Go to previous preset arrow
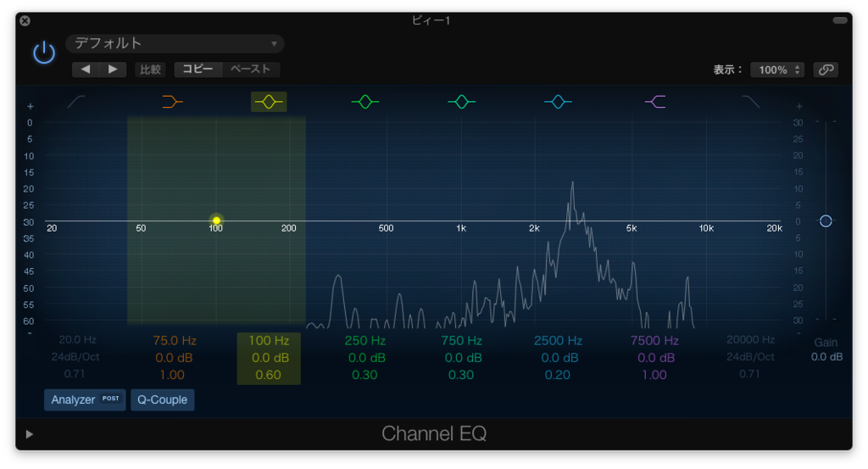868x469 pixels. [x=86, y=70]
